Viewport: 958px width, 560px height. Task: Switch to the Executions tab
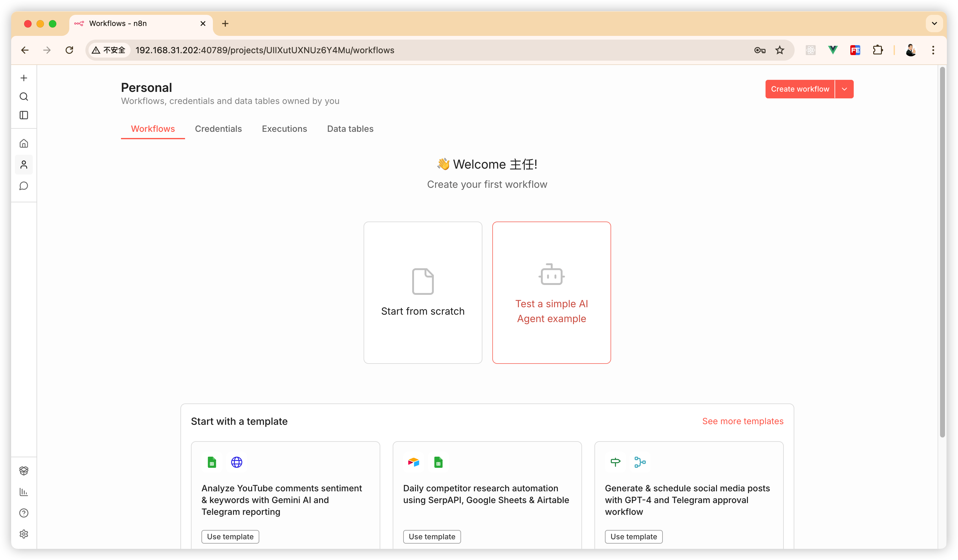click(284, 129)
